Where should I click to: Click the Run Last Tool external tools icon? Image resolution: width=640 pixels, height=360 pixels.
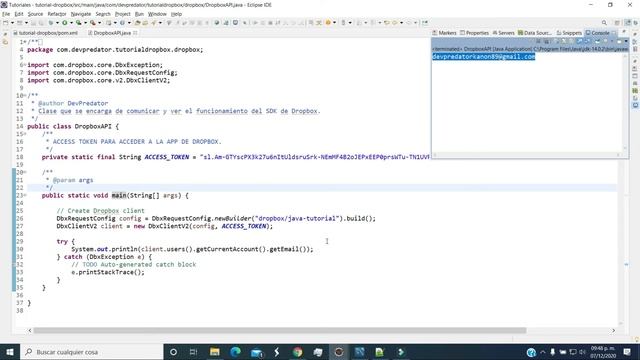click(x=93, y=23)
